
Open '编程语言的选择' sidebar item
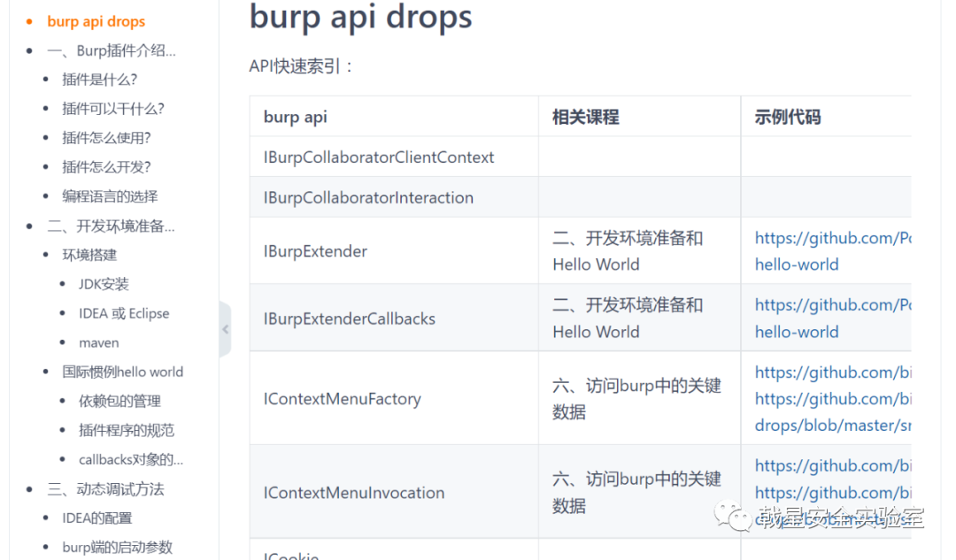coord(110,196)
